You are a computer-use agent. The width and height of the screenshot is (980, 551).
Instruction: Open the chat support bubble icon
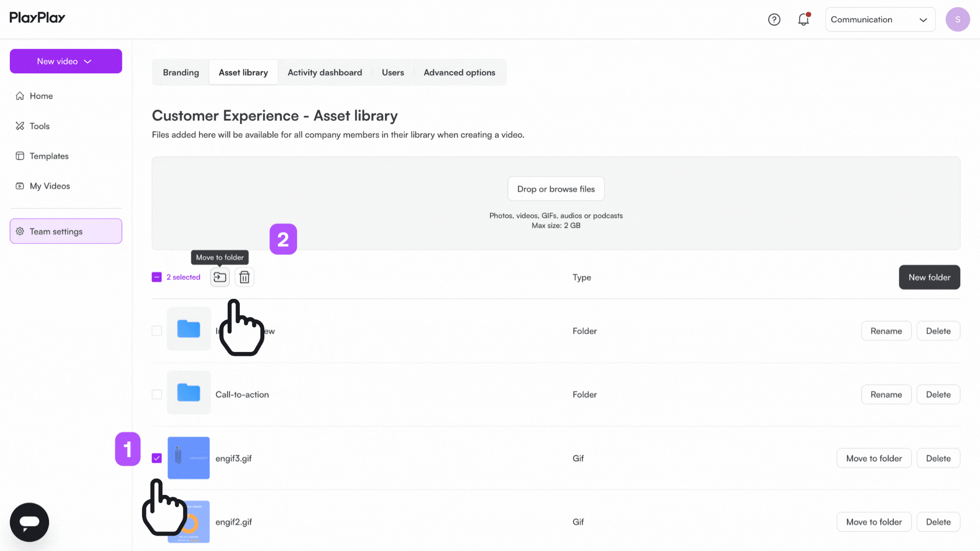(x=30, y=522)
